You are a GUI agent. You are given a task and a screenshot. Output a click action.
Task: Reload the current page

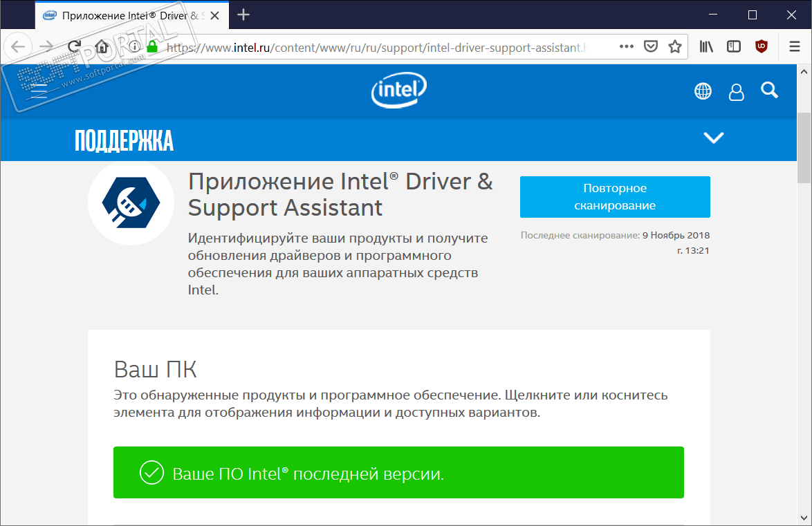[74, 46]
